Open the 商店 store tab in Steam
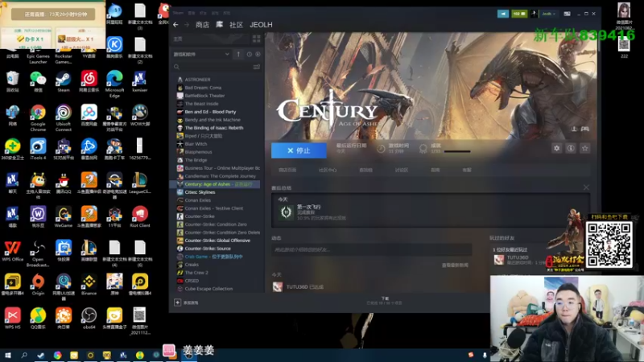This screenshot has height=362, width=644. [202, 25]
